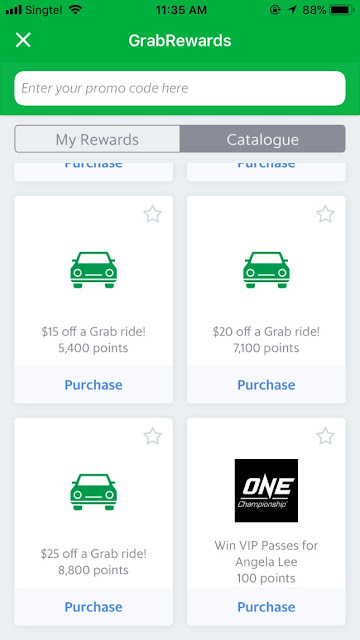This screenshot has width=360, height=640.
Task: Tap the car icon for $15 off
Action: (93, 270)
